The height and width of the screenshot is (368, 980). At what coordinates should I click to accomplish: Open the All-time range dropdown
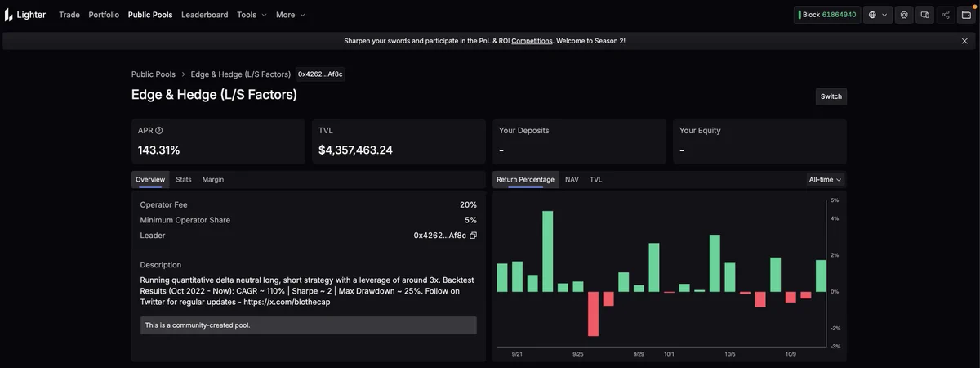825,179
